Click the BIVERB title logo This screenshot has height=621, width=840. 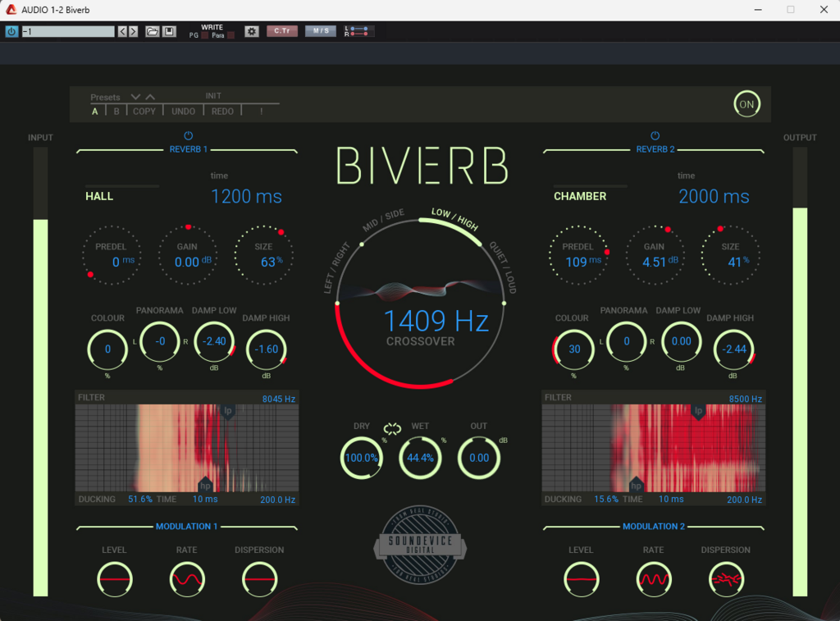[422, 166]
